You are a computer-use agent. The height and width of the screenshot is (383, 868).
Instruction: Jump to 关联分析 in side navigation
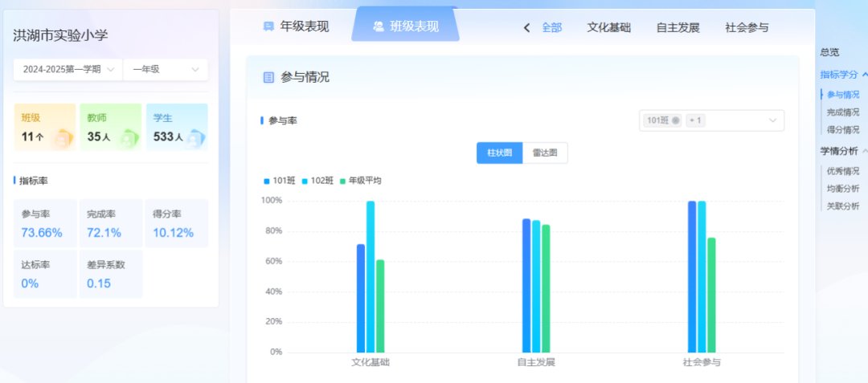click(843, 206)
